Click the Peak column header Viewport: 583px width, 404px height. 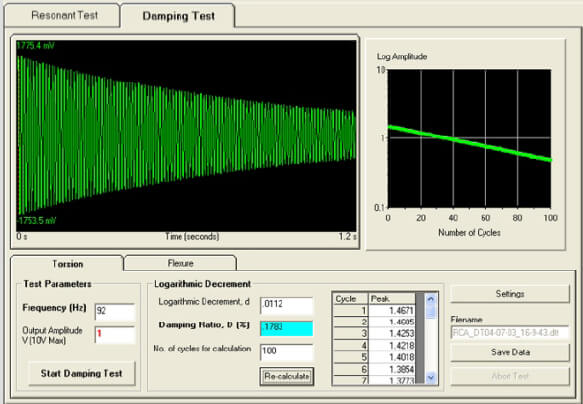point(392,298)
